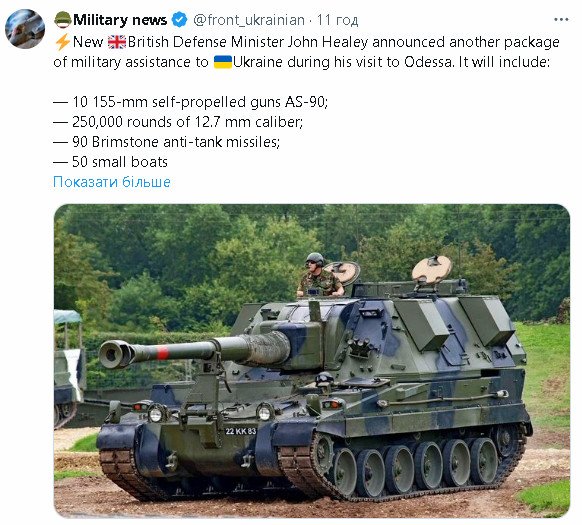Click the lightning bolt emoji
This screenshot has width=582, height=525.
(x=62, y=42)
